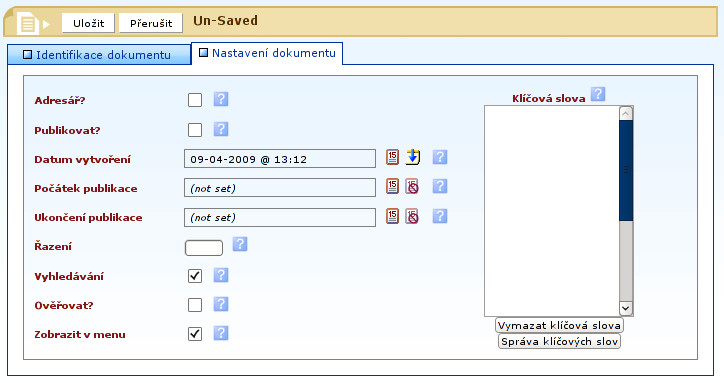724x383 pixels.
Task: Show help for Adresář option
Action: click(221, 99)
